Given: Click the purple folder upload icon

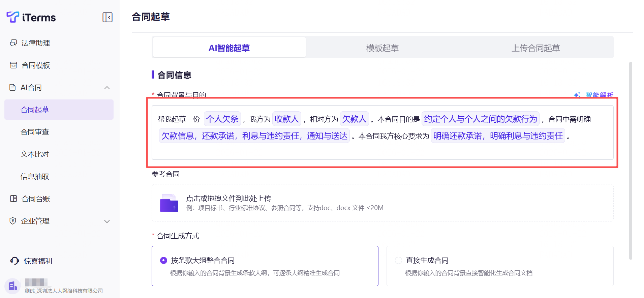Looking at the screenshot, I should point(169,203).
